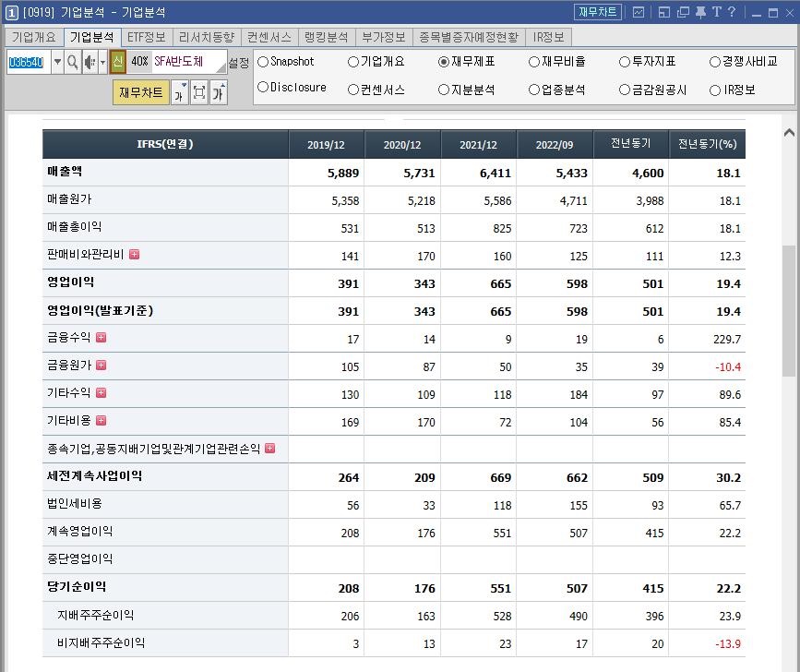Switch to the 랭킹분석 tab
Screen dimensions: 800x672
(x=327, y=37)
